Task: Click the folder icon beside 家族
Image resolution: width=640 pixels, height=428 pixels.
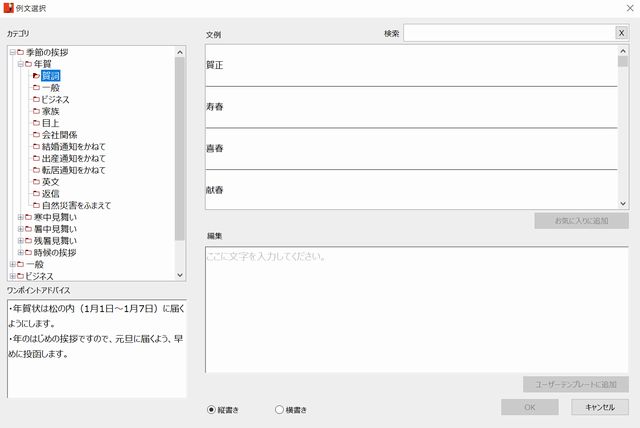Action: 36,111
